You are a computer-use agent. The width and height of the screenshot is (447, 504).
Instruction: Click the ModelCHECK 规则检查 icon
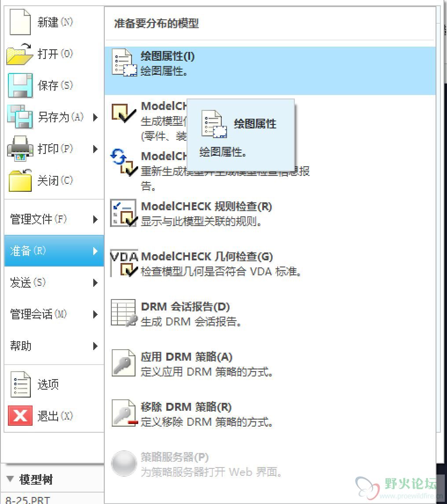(x=124, y=213)
